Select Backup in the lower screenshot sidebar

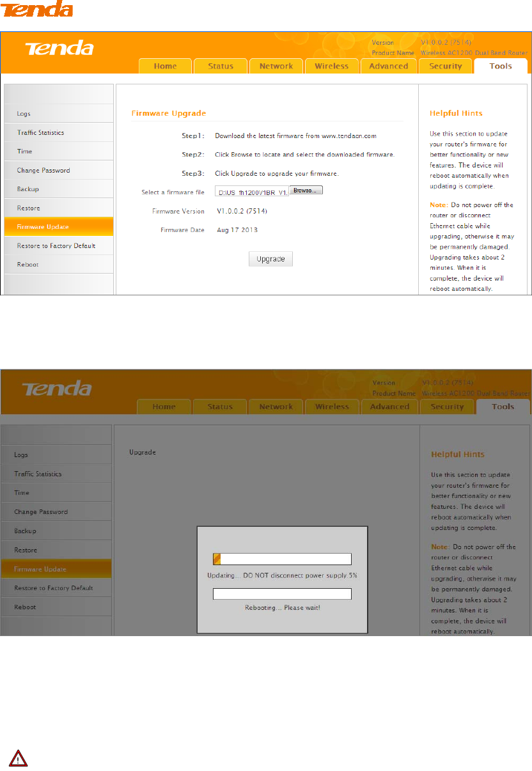(56, 531)
